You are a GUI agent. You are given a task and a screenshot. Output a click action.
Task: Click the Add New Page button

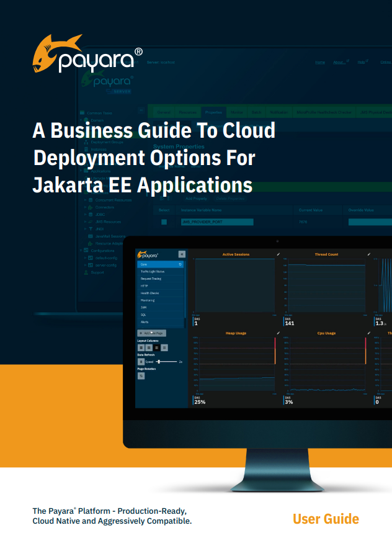click(152, 333)
